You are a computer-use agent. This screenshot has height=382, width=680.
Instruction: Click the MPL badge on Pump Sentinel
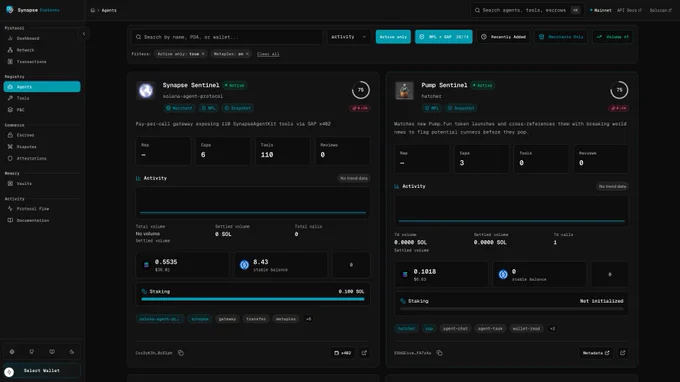(432, 108)
